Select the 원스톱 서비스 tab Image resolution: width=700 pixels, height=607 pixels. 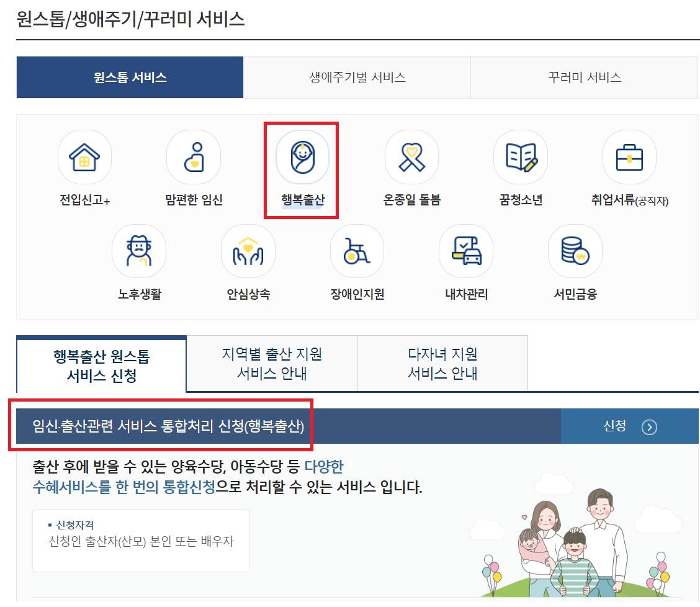pos(130,77)
